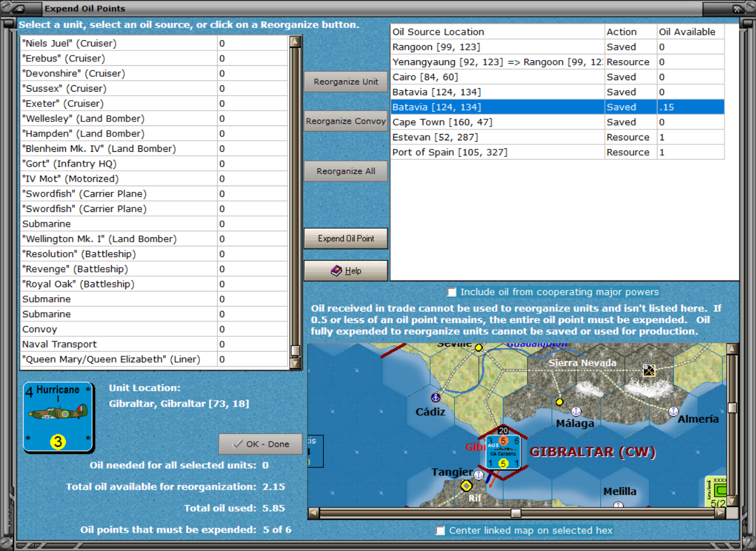This screenshot has height=551, width=756.
Task: Click the green unit counter at map edge
Action: coord(715,491)
